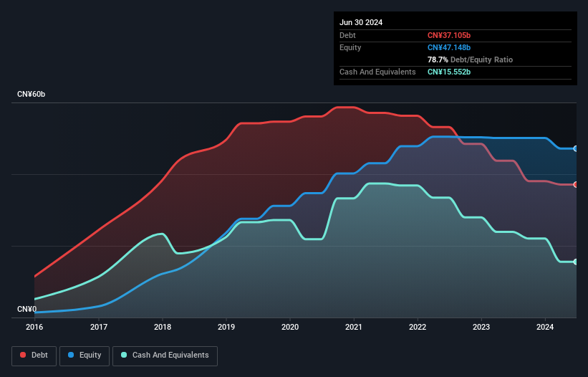Click the 2022 x-axis label
588x377 pixels.
(x=418, y=327)
